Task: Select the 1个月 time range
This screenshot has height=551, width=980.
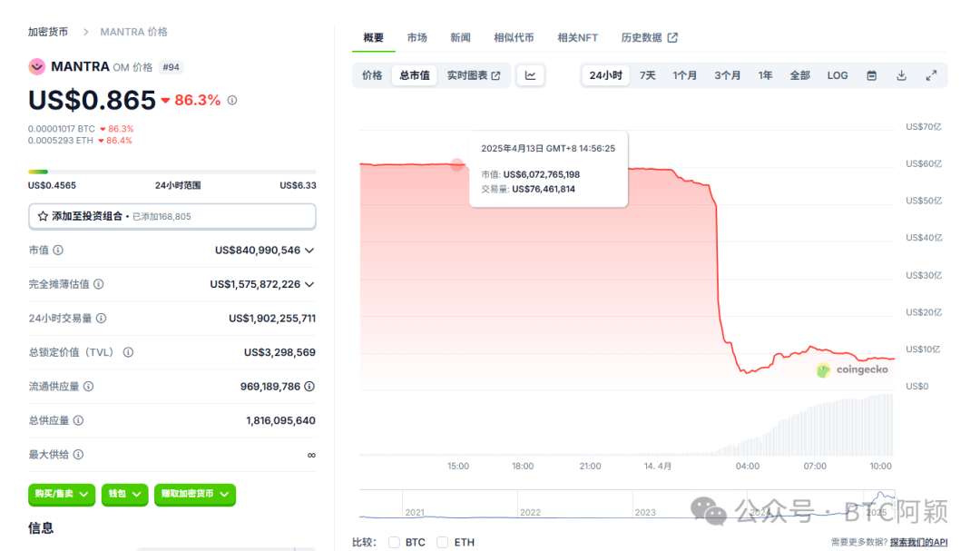Action: click(x=684, y=75)
